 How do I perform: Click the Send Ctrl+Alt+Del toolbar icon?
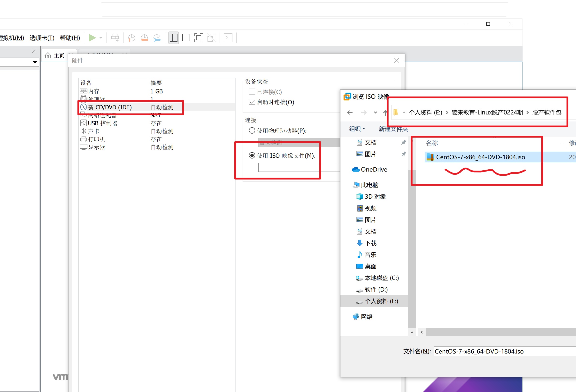tap(115, 38)
